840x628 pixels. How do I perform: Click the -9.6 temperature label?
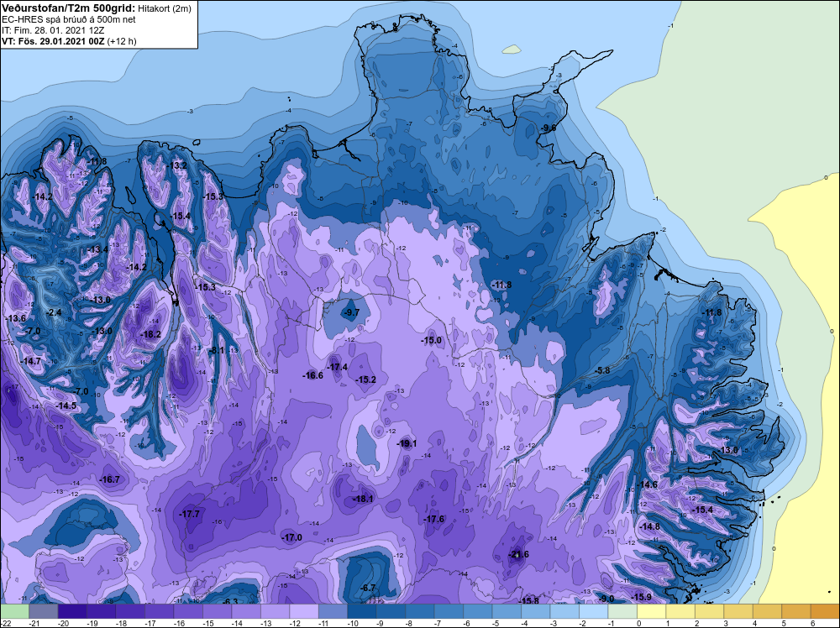(548, 128)
